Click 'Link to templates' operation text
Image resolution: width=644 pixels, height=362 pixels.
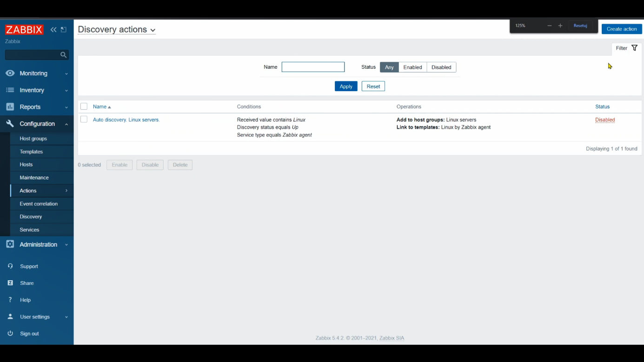tap(418, 127)
